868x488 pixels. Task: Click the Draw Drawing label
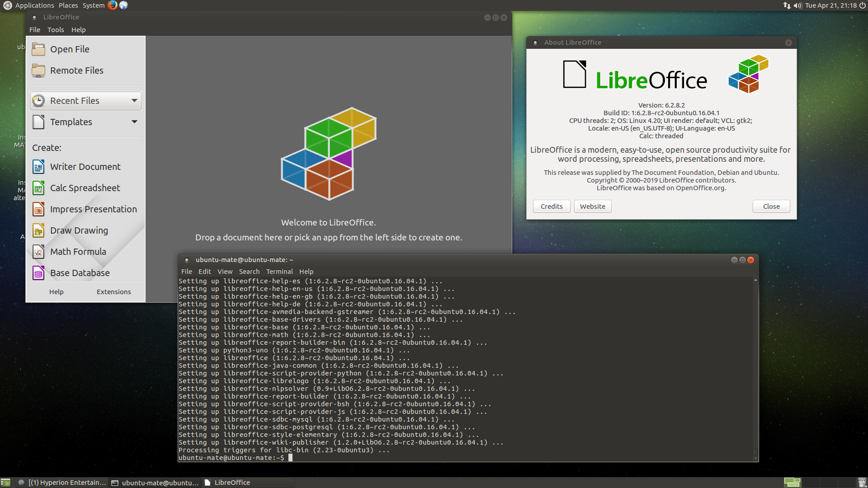coord(79,230)
